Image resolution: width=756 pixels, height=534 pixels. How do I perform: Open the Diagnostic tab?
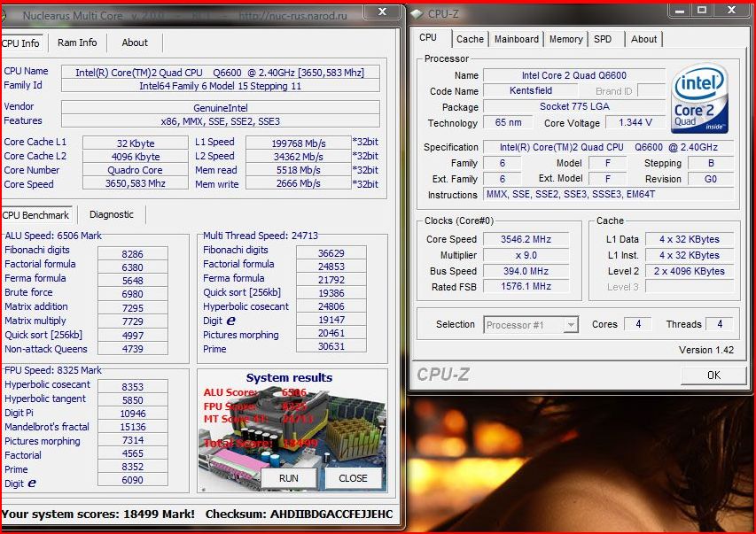[112, 214]
